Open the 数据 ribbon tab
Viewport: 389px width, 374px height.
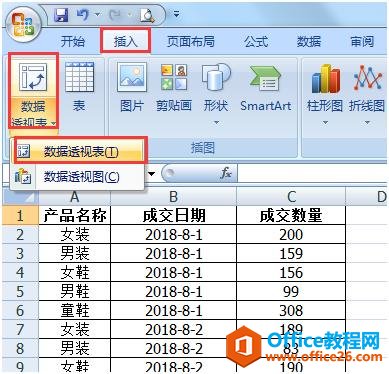pyautogui.click(x=309, y=42)
